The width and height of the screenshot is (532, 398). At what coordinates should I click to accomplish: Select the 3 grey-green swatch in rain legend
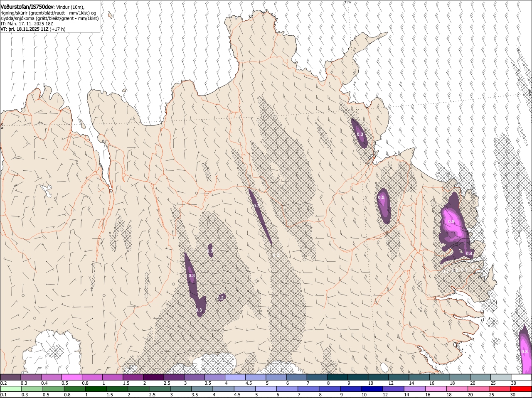(x=181, y=389)
